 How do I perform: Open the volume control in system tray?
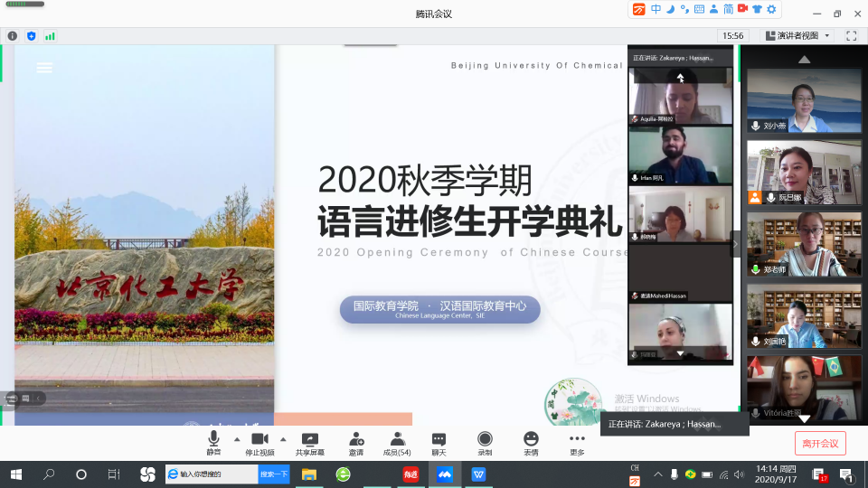(739, 474)
